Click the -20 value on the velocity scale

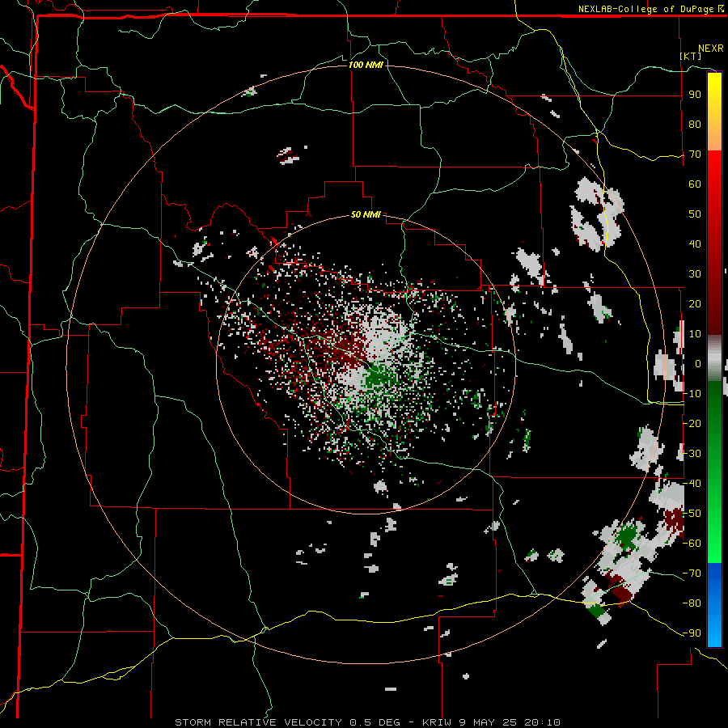tap(692, 424)
